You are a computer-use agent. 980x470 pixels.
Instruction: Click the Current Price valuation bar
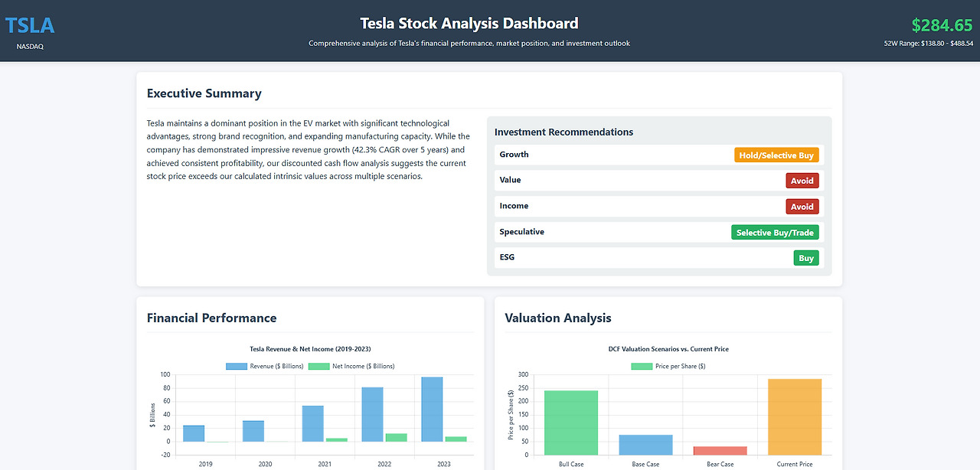click(795, 417)
